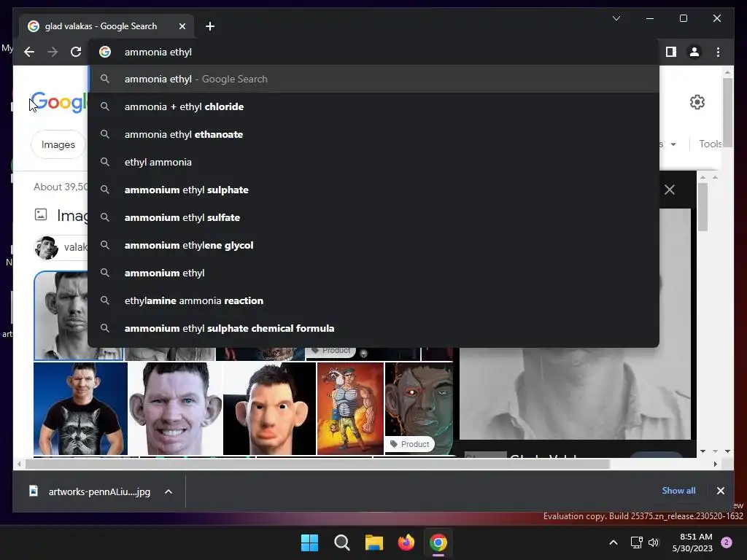Open Chrome's three-dot menu
Viewport: 747px width, 560px height.
point(718,52)
